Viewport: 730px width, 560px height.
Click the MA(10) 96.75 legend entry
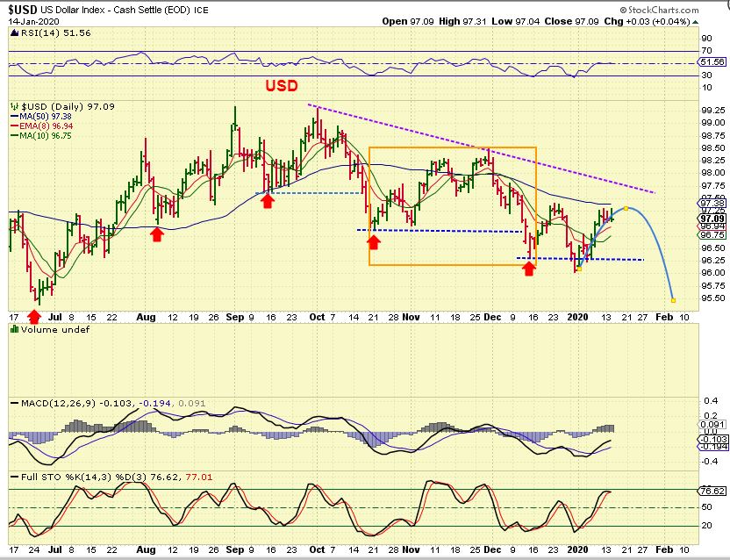pyautogui.click(x=40, y=136)
